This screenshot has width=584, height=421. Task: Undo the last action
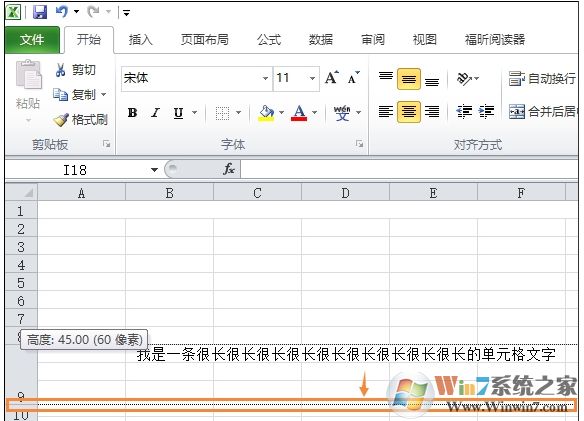[x=62, y=12]
